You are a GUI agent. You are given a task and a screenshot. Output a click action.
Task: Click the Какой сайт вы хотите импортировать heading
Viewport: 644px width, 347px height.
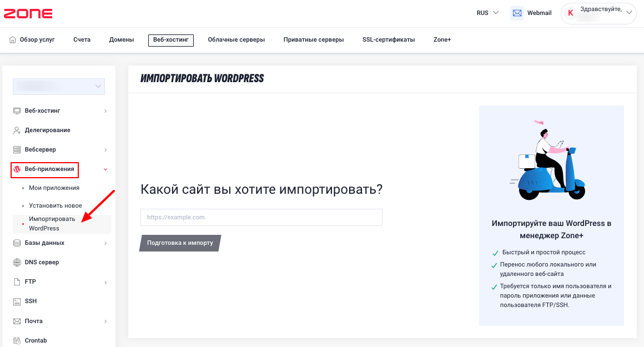click(x=261, y=189)
